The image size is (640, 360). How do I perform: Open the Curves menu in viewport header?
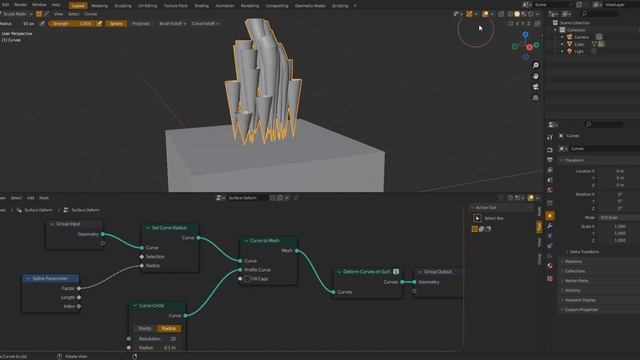91,14
